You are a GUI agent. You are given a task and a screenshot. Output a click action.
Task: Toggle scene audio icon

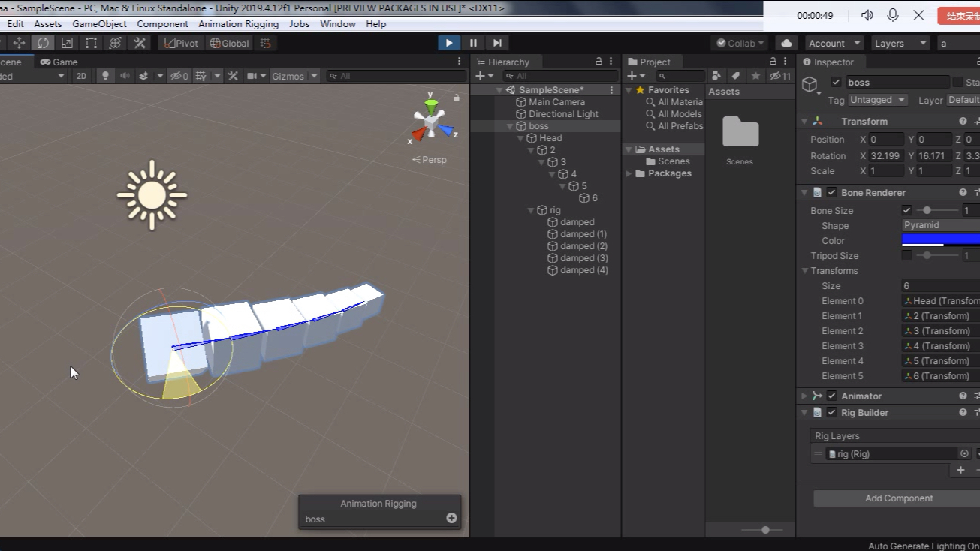(123, 75)
